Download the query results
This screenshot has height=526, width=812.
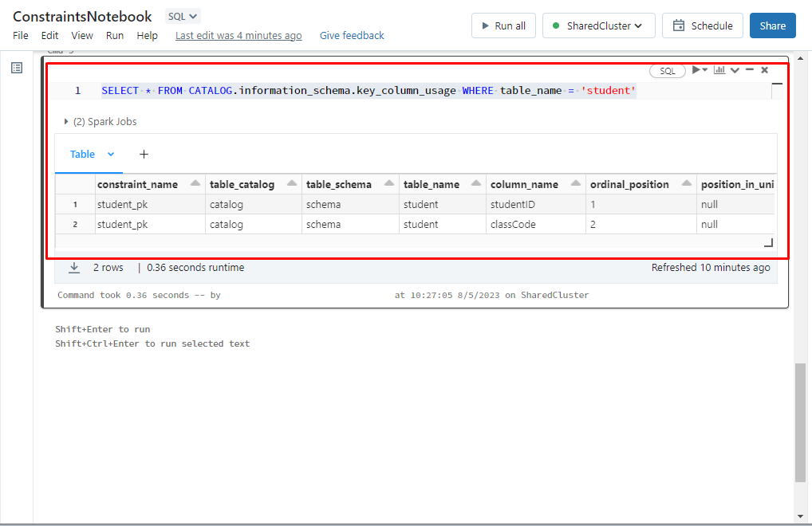[x=74, y=268]
